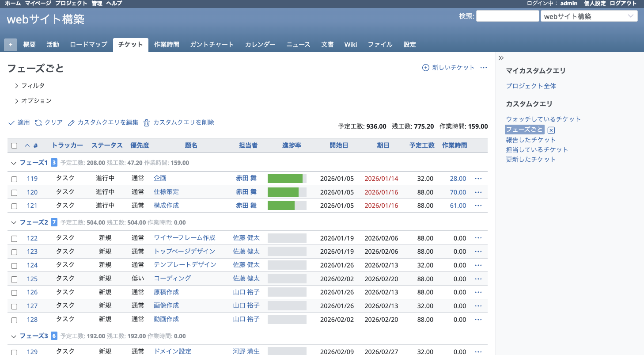Image resolution: width=644 pixels, height=355 pixels.
Task: Open the edit custom query pencil icon
Action: click(x=72, y=122)
